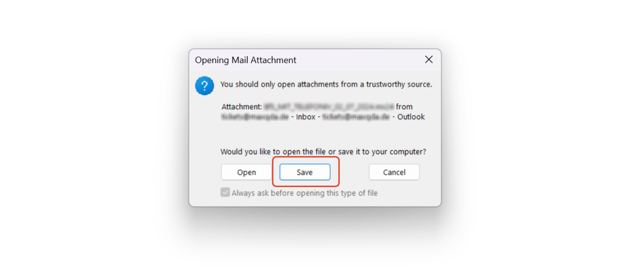
Task: Click the second blurred email address
Action: coord(356,117)
